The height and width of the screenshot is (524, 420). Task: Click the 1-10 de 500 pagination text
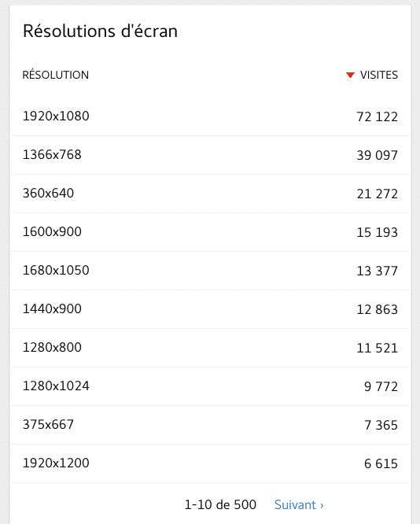[x=220, y=504]
